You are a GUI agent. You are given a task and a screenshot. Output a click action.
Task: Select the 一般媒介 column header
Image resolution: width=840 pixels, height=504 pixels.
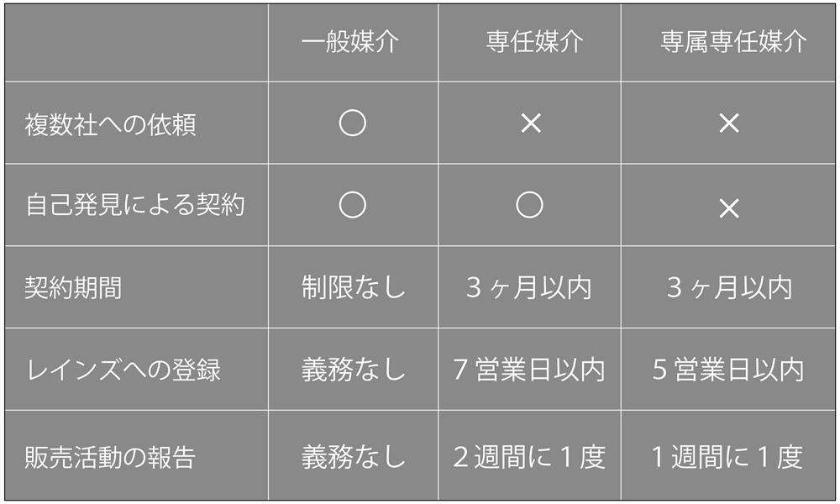(x=351, y=43)
